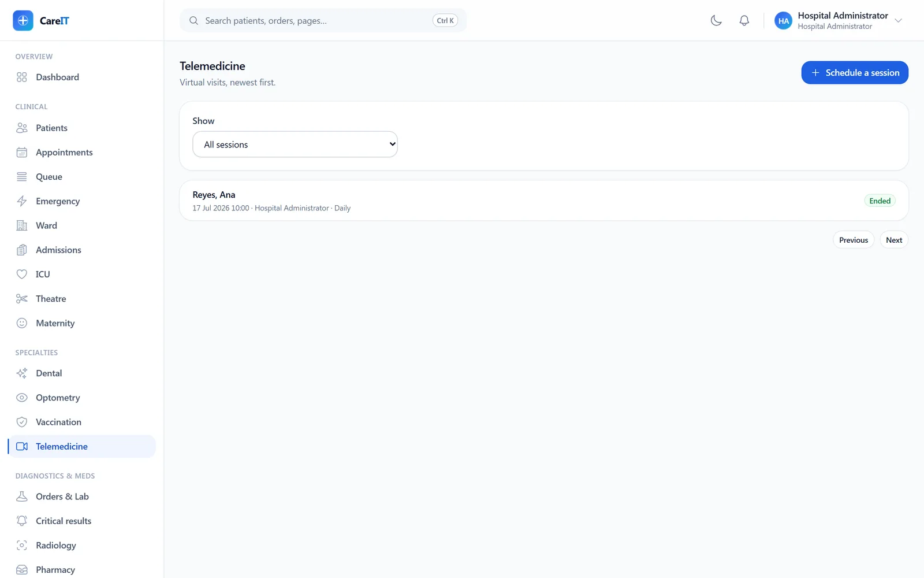Open Critical results label
The height and width of the screenshot is (578, 924).
click(x=64, y=521)
